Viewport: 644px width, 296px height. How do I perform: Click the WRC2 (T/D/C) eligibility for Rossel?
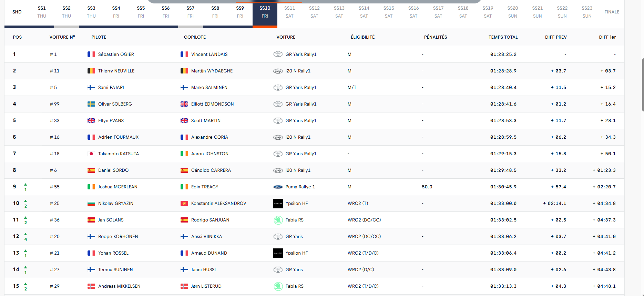363,253
